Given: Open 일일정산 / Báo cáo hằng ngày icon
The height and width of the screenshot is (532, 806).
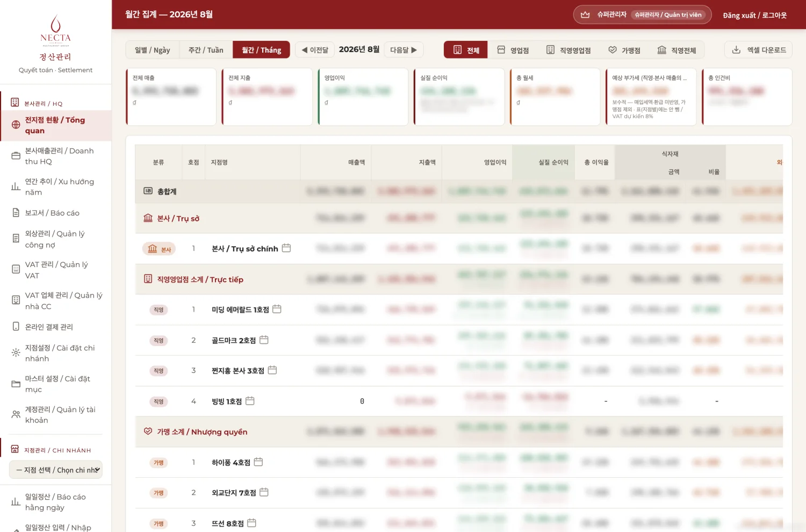Looking at the screenshot, I should (16, 502).
